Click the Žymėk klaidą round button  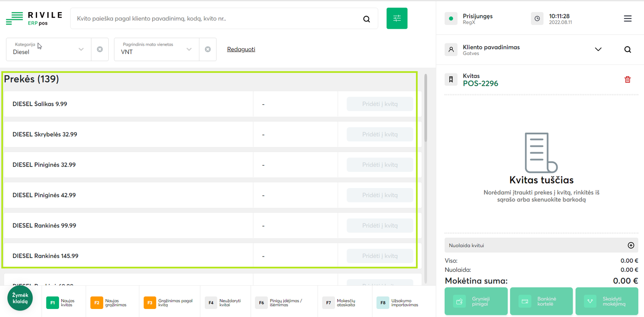click(20, 298)
